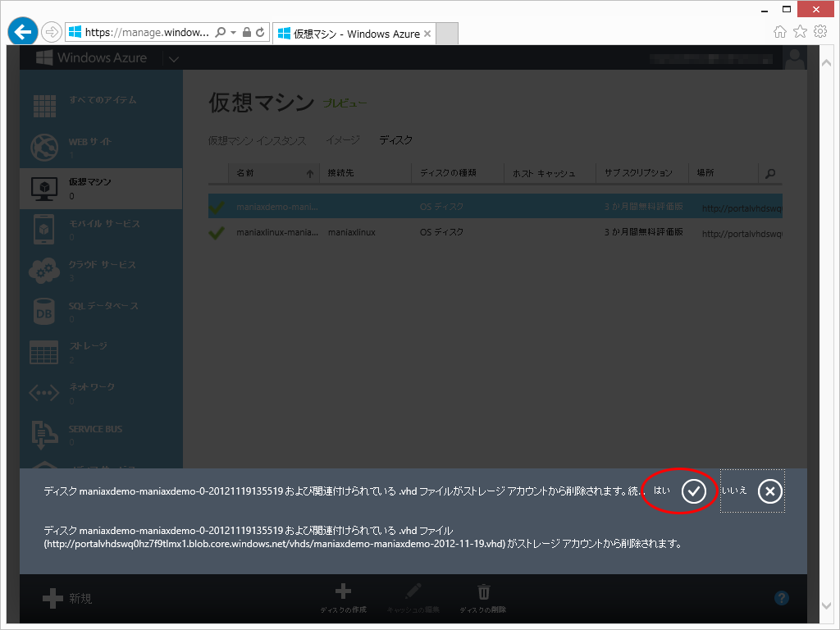Sort by 名前 column arrow

pyautogui.click(x=309, y=174)
